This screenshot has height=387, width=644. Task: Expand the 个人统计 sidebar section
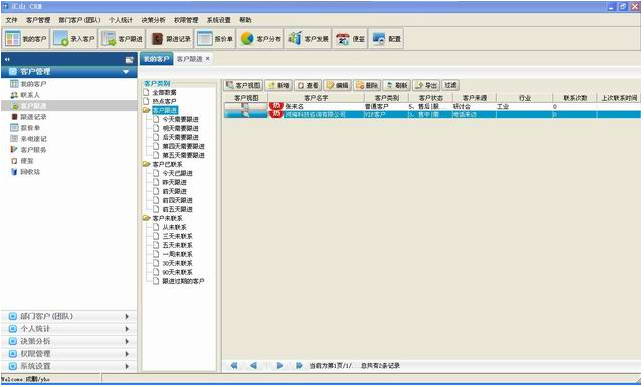69,329
